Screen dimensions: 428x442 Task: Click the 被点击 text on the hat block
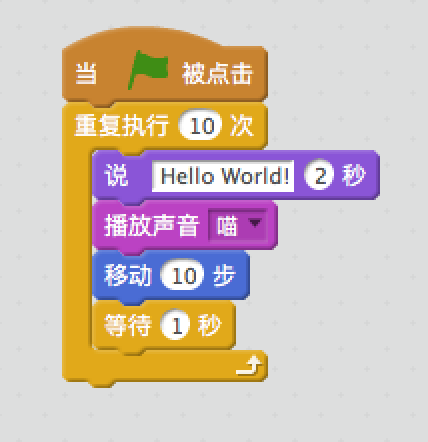[x=217, y=73]
